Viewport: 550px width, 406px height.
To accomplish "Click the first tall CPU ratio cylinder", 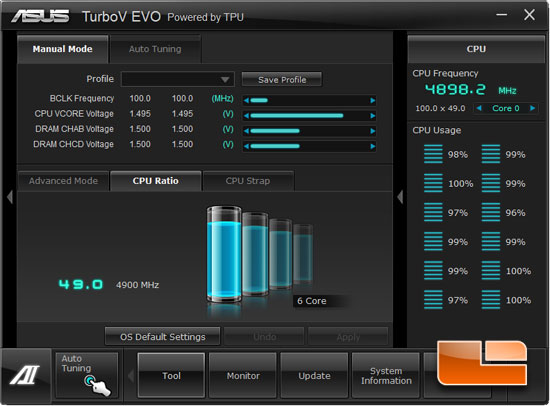I will pyautogui.click(x=224, y=254).
